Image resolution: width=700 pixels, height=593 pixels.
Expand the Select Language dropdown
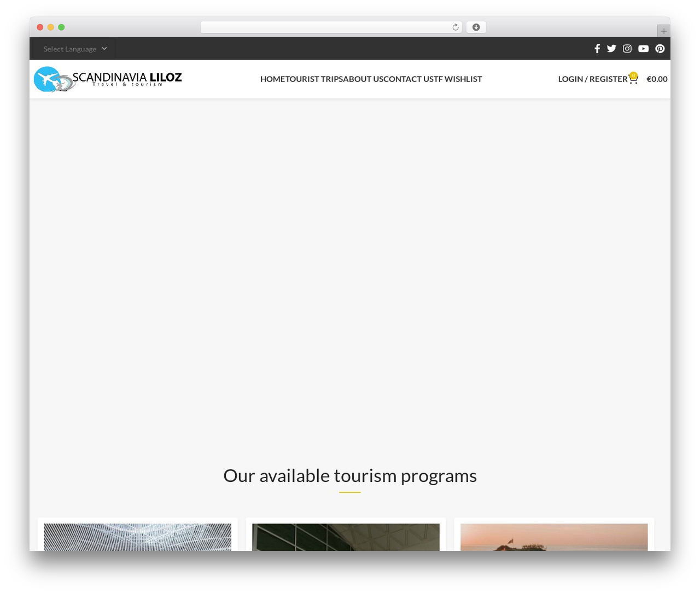point(75,49)
